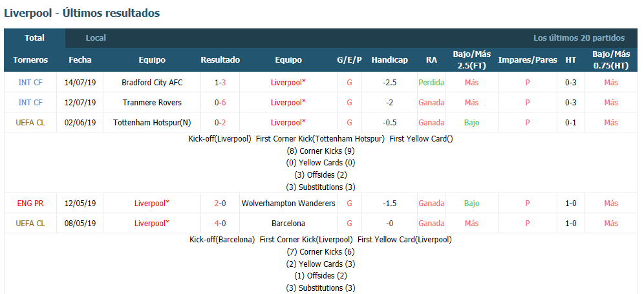
Task: Open the Bradford City AFC team link
Action: coord(152,82)
